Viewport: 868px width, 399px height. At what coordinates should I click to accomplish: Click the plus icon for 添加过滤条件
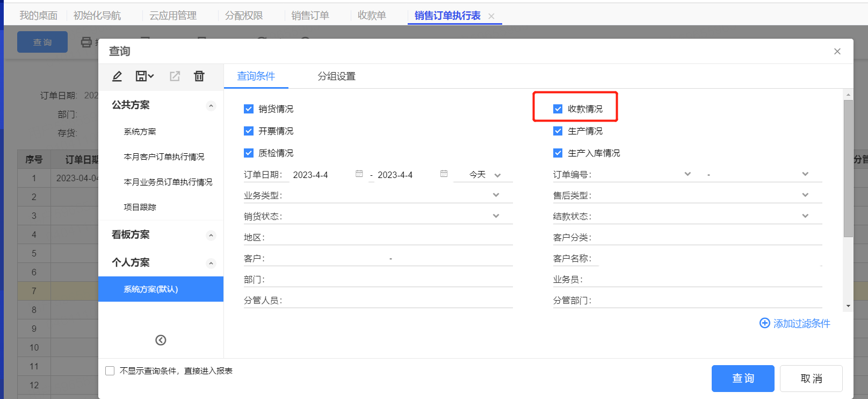pos(764,323)
